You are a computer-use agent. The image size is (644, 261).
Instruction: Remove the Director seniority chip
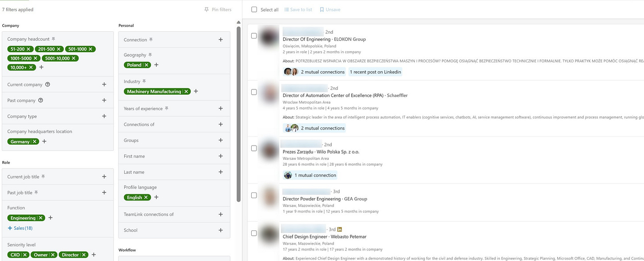[84, 255]
